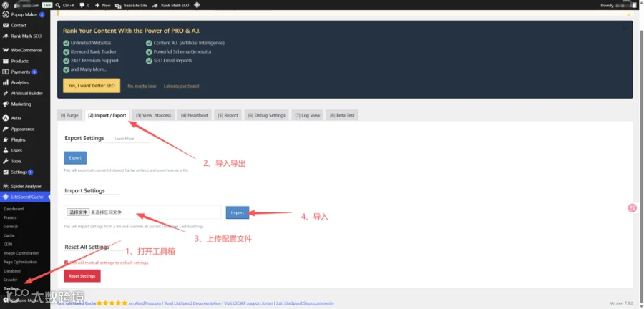The width and height of the screenshot is (644, 309).
Task: Open the WordPress logo menu
Action: (6, 5)
